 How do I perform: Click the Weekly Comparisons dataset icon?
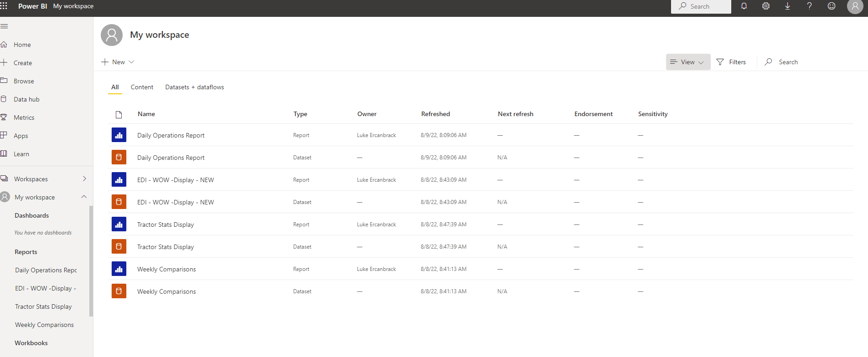[119, 291]
